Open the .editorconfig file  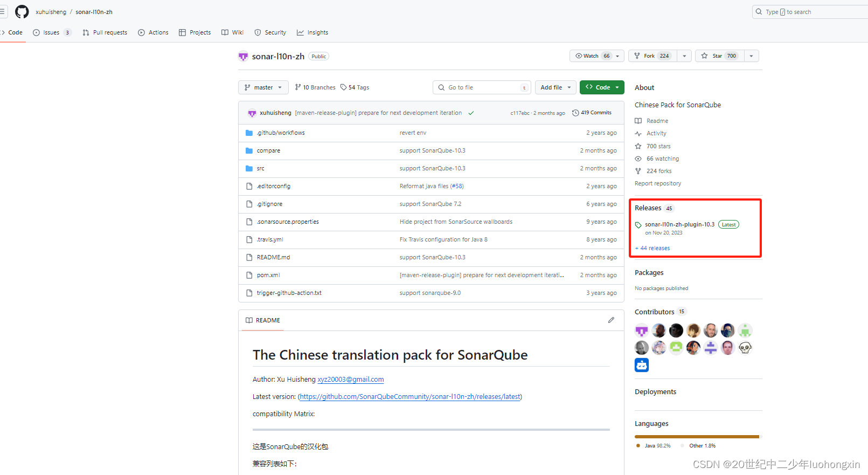tap(273, 186)
